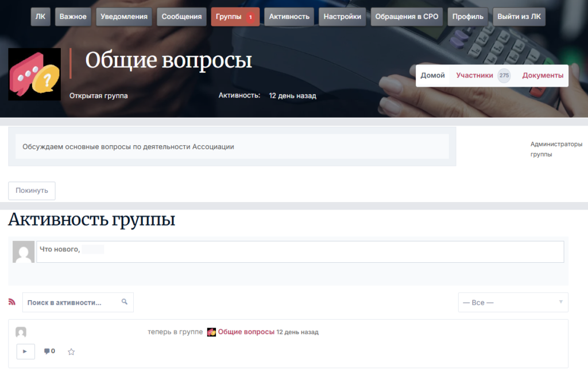Click Выйти из ЛК
Image resolution: width=588 pixels, height=373 pixels.
click(x=519, y=17)
